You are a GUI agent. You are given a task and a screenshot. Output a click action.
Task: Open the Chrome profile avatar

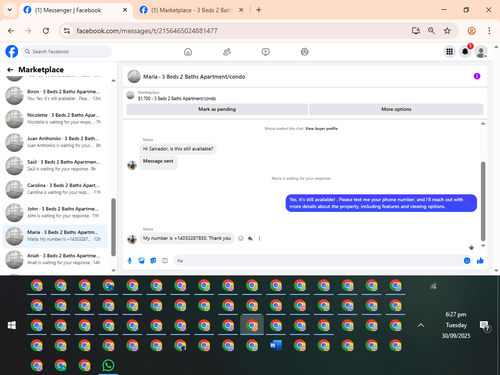[x=471, y=31]
